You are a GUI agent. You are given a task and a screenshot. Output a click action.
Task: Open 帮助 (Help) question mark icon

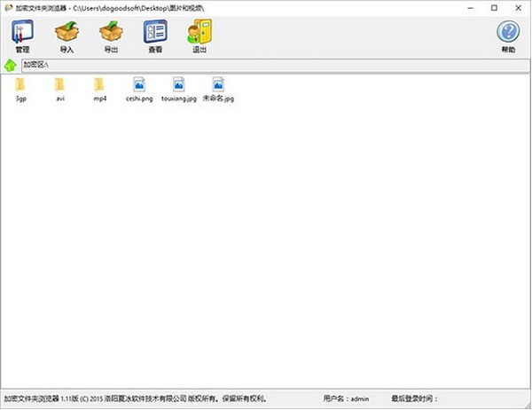(x=508, y=35)
